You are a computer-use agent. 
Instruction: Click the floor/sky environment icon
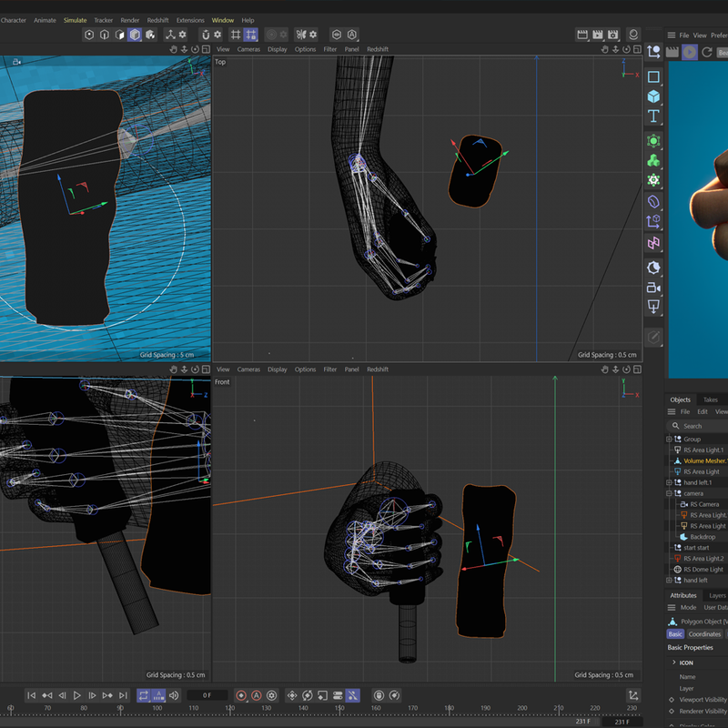coord(653,268)
